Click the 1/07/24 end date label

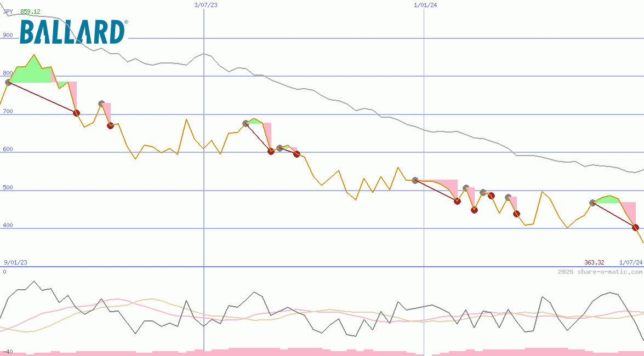[x=630, y=262]
